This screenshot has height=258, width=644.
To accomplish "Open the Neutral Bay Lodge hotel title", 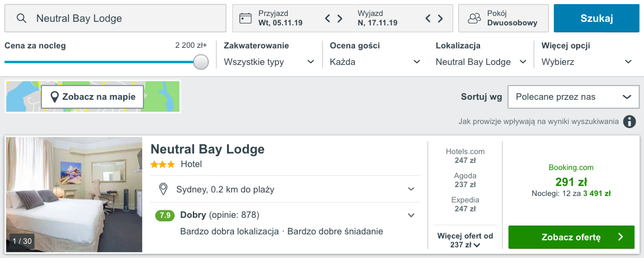I will [208, 149].
